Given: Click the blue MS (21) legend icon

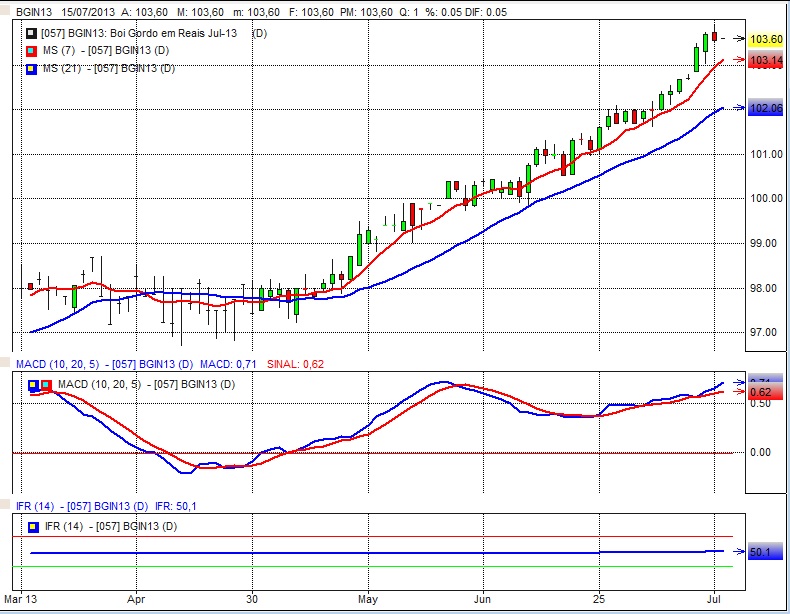Looking at the screenshot, I should (31, 69).
